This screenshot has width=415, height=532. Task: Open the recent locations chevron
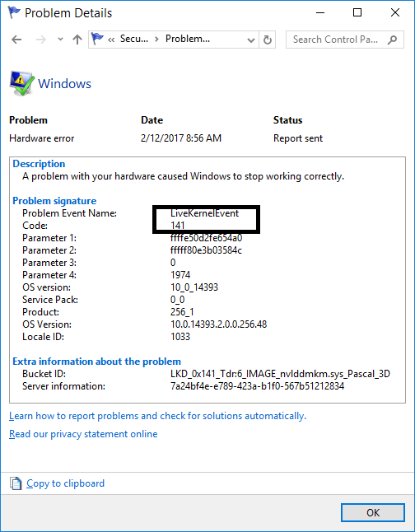click(60, 40)
